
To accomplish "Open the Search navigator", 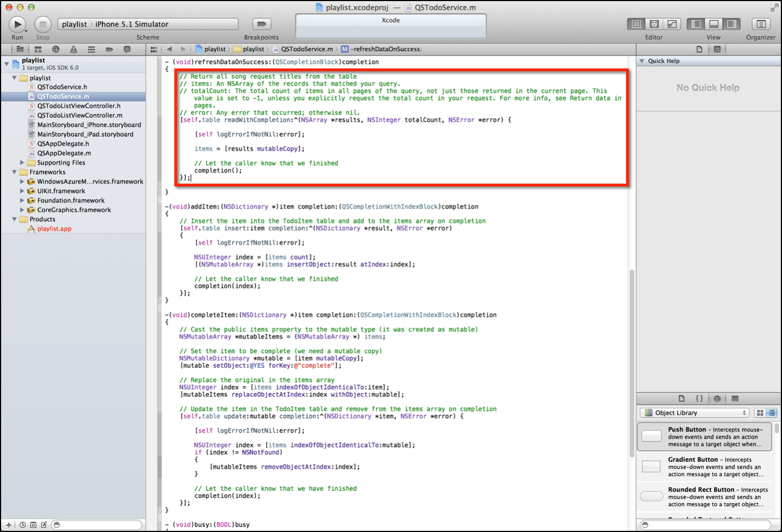I will pyautogui.click(x=56, y=49).
